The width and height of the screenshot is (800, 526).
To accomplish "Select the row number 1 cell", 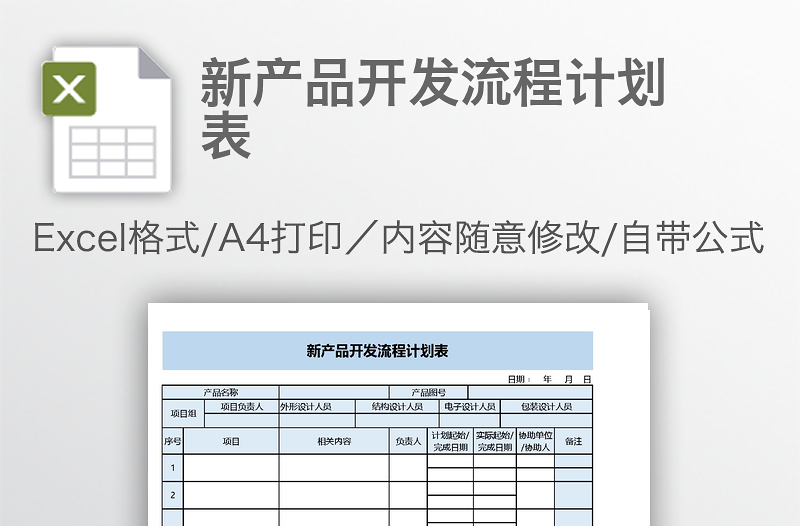I will [x=173, y=468].
